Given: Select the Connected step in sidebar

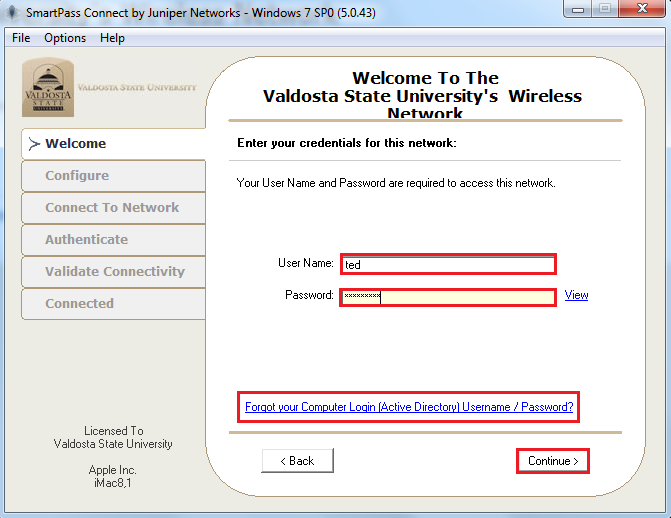Looking at the screenshot, I should point(113,304).
